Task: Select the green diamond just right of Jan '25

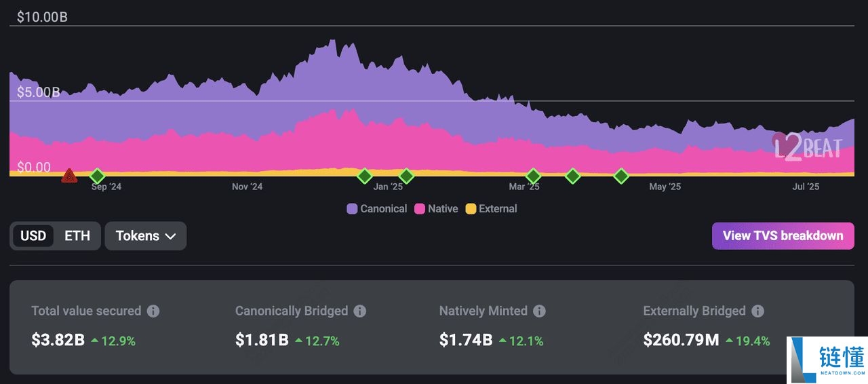Action: pyautogui.click(x=406, y=176)
